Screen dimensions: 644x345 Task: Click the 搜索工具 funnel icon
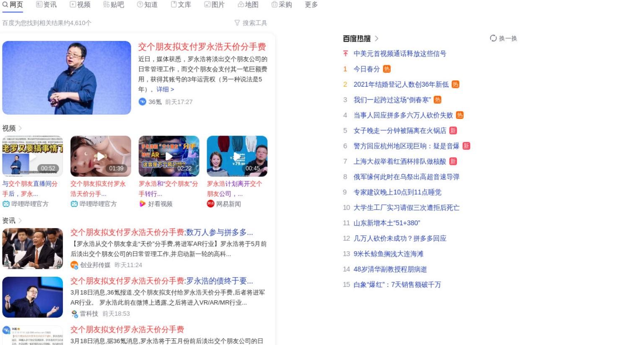237,23
